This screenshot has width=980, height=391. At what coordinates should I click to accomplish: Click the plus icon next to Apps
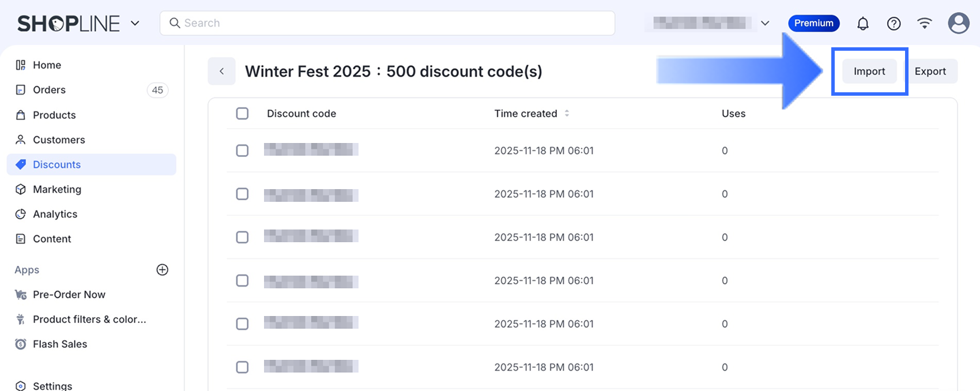pyautogui.click(x=163, y=270)
